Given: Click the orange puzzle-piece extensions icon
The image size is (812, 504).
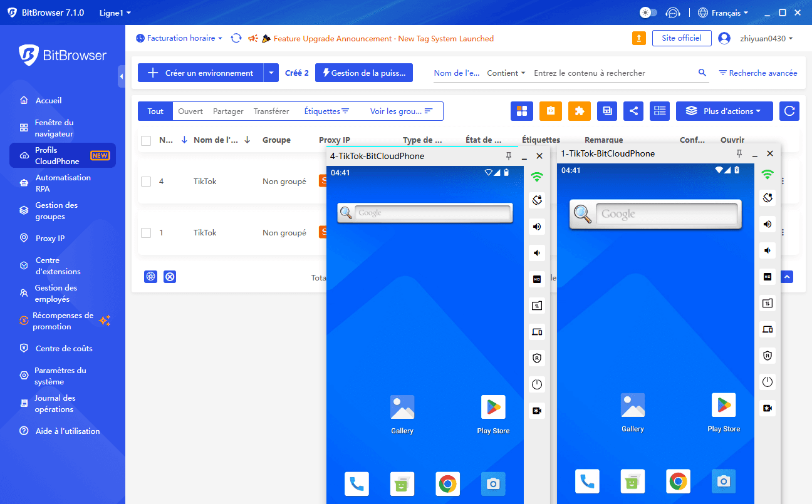Looking at the screenshot, I should coord(580,111).
